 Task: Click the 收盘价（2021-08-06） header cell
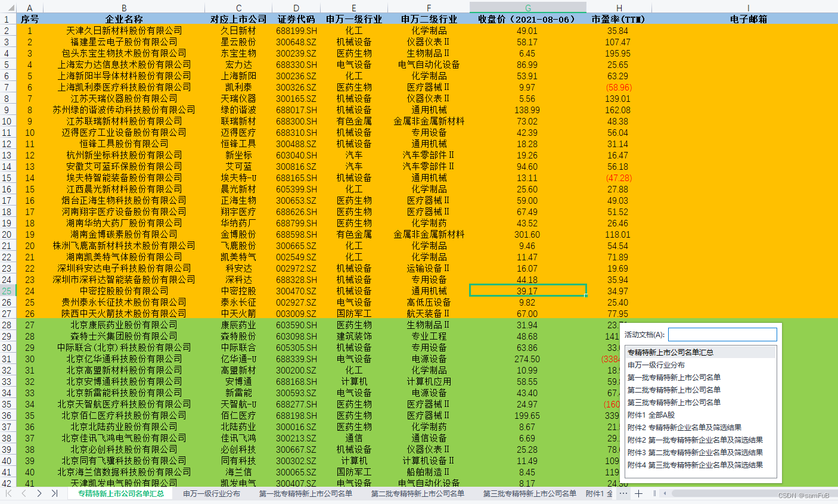point(528,19)
